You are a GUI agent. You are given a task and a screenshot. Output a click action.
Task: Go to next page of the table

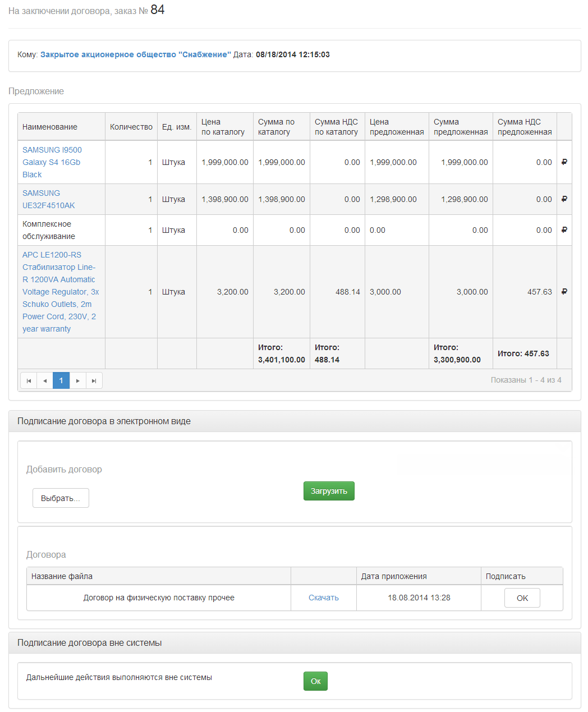(77, 380)
